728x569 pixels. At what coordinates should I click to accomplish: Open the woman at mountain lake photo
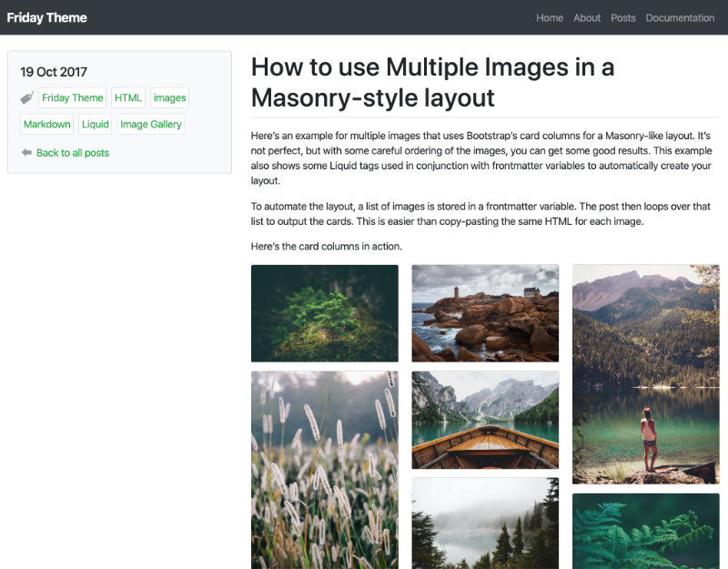[646, 374]
